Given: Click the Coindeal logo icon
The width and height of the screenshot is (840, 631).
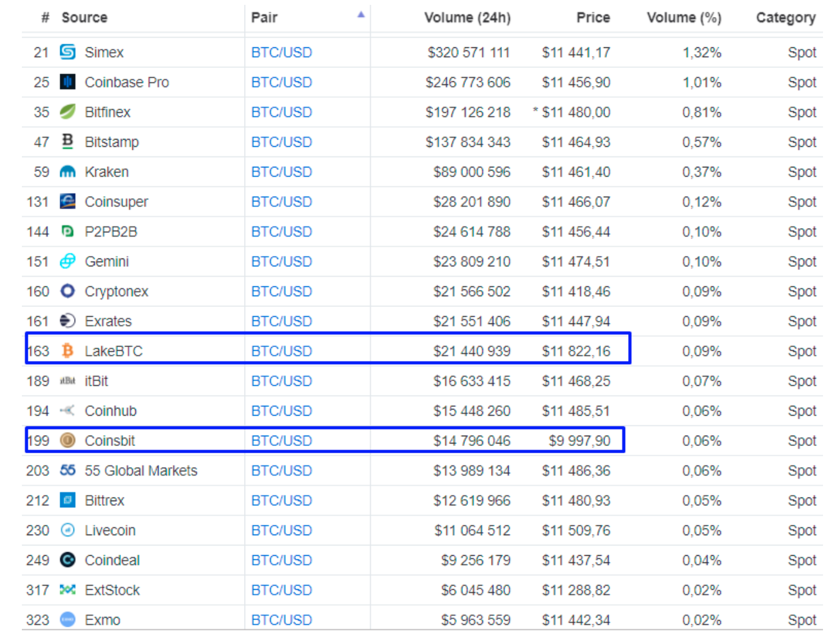Looking at the screenshot, I should point(67,560).
